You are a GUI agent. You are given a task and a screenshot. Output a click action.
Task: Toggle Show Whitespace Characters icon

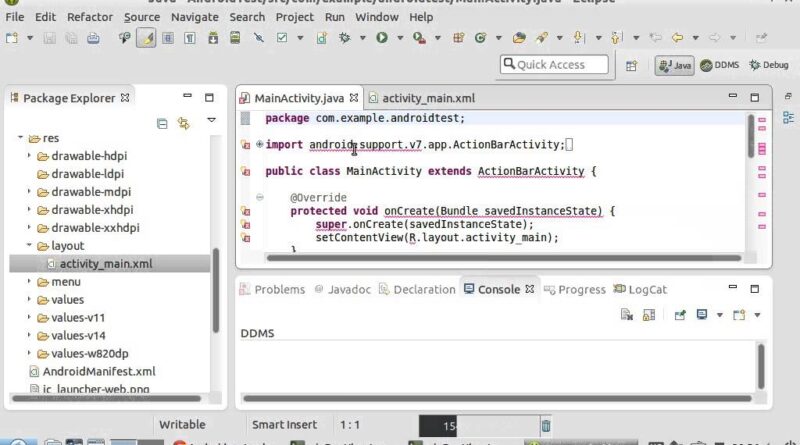190,38
